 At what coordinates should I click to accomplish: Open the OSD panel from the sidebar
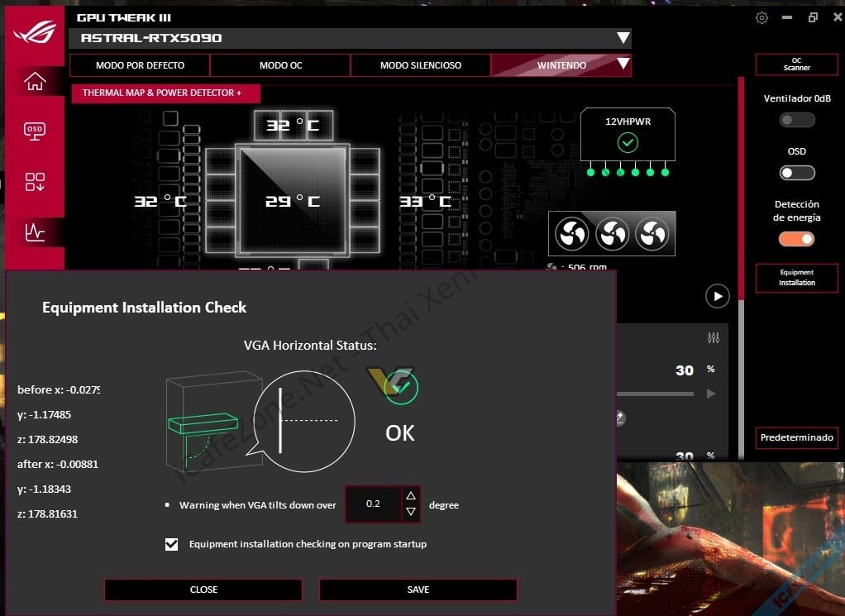click(x=34, y=131)
